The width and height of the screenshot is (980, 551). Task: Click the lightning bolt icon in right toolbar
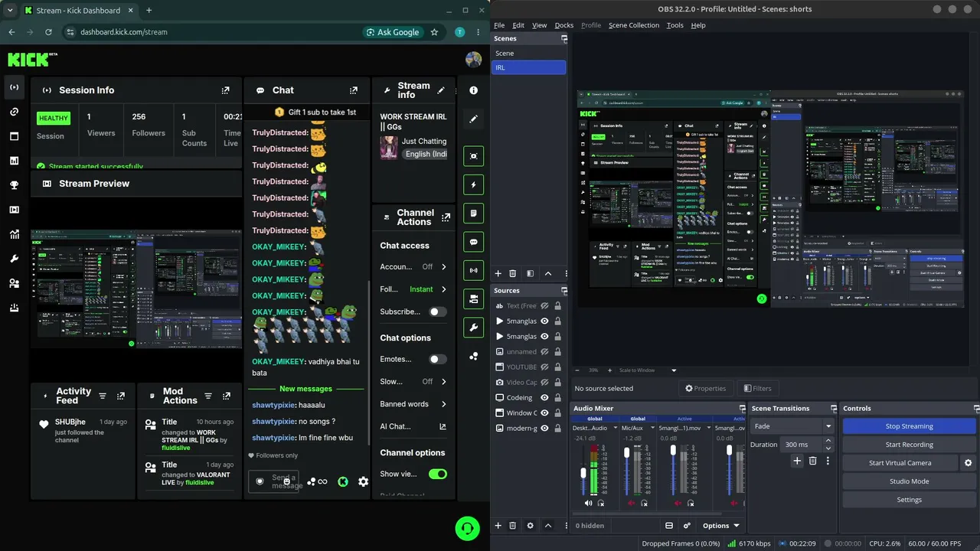pos(473,184)
